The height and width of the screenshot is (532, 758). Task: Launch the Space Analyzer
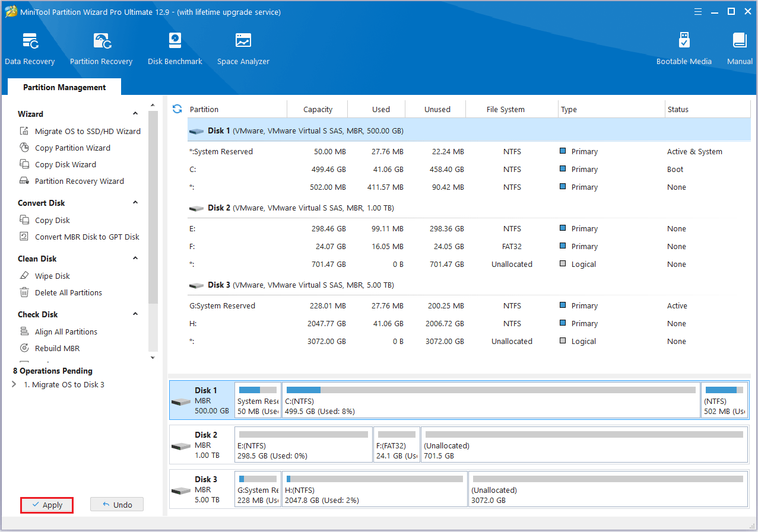click(243, 47)
